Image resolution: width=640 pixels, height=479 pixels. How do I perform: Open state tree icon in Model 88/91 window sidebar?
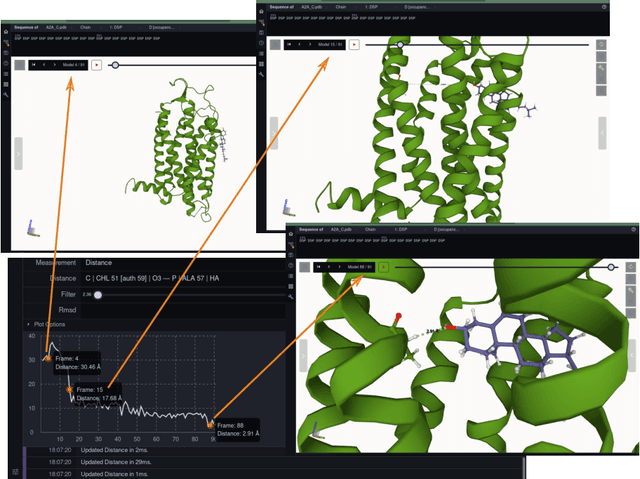click(291, 244)
